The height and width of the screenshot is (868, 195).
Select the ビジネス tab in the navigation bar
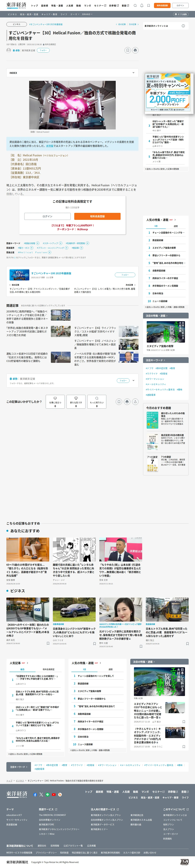[x=12, y=14]
